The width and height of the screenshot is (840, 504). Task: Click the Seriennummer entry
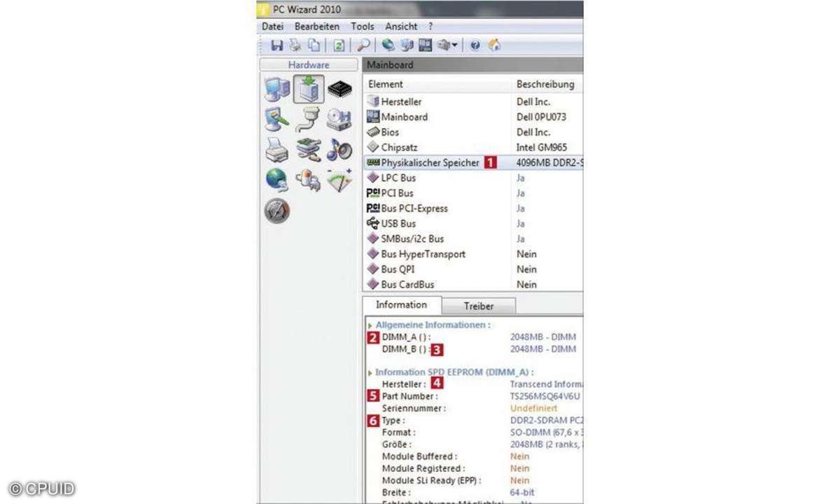(x=414, y=408)
